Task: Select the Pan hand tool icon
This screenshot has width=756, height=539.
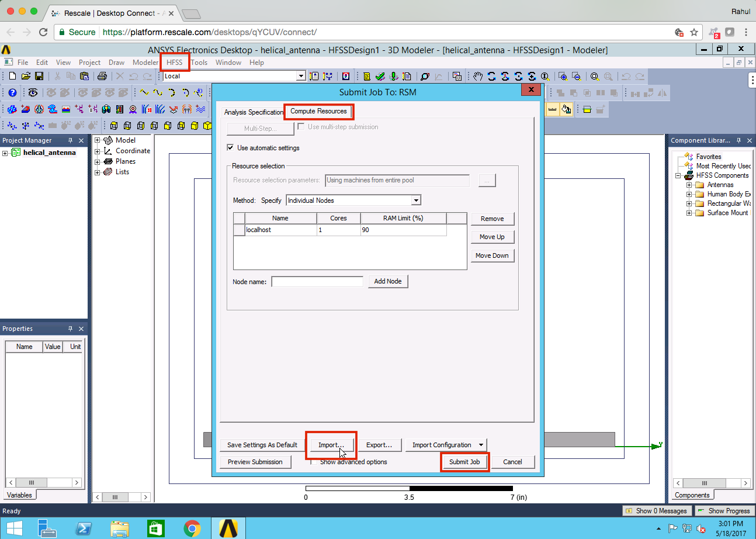Action: click(x=478, y=76)
